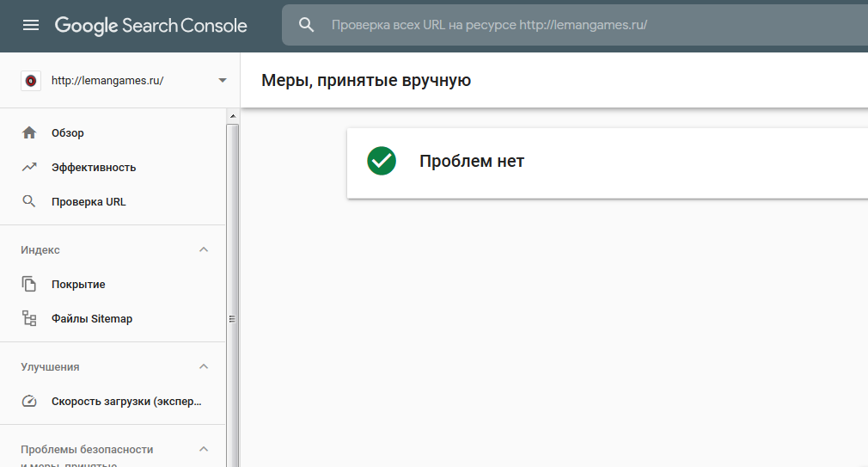This screenshot has height=467, width=868.
Task: Collapse the Индекс section
Action: [204, 250]
